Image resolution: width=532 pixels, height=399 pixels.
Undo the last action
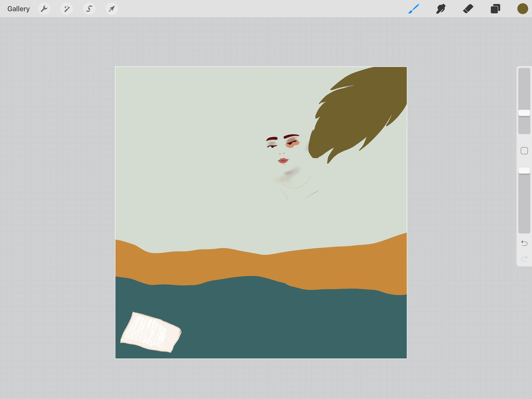(x=524, y=243)
